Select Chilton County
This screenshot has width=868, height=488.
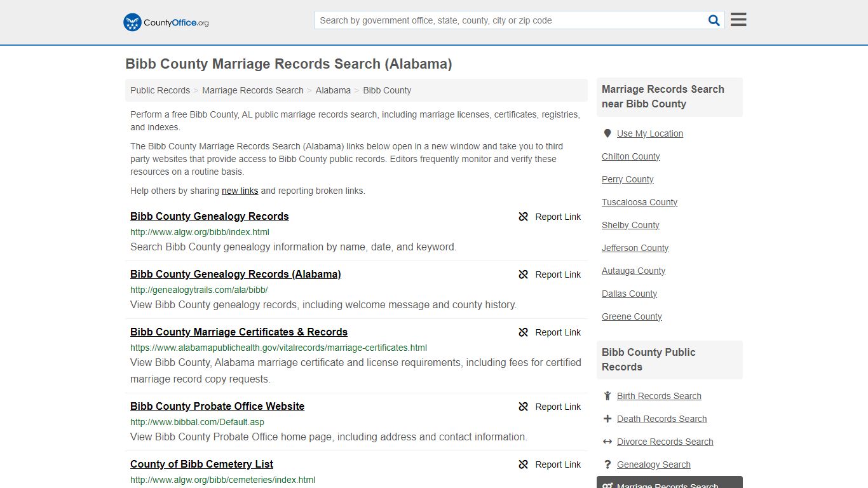631,156
